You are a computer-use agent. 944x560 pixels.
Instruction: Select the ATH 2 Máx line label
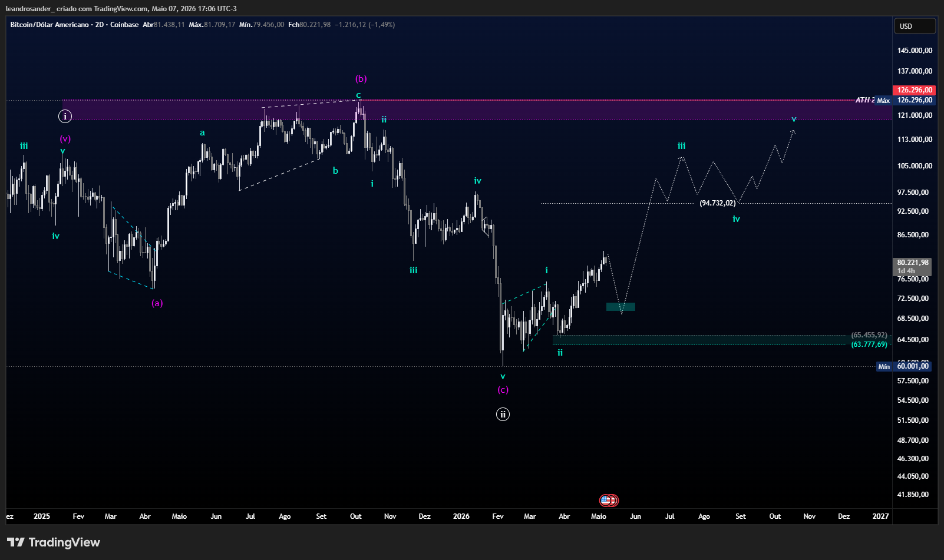coord(873,100)
